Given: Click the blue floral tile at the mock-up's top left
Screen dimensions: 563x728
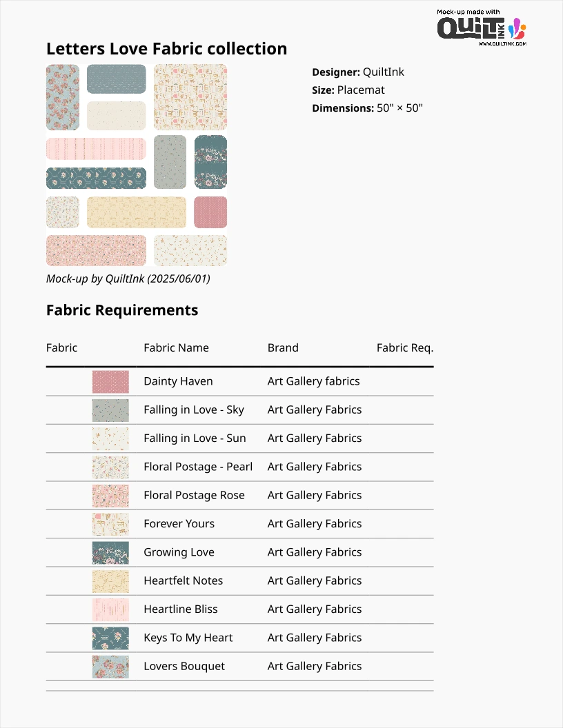Looking at the screenshot, I should tap(63, 97).
